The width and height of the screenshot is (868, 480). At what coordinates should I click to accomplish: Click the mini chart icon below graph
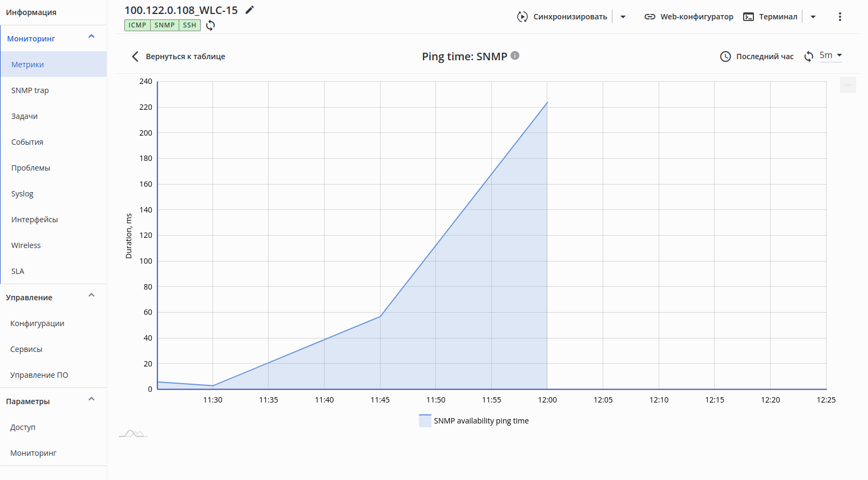pos(133,433)
